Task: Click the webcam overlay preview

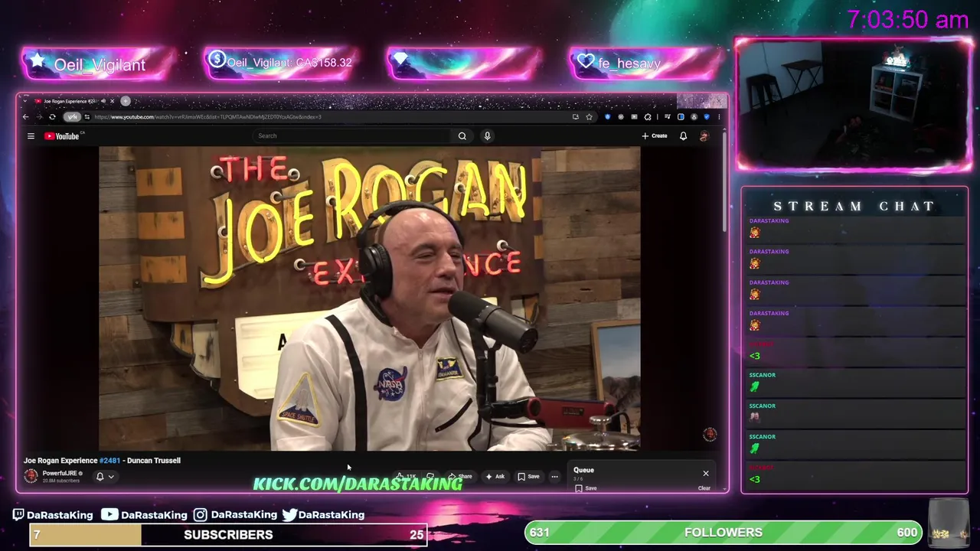Action: coord(854,103)
